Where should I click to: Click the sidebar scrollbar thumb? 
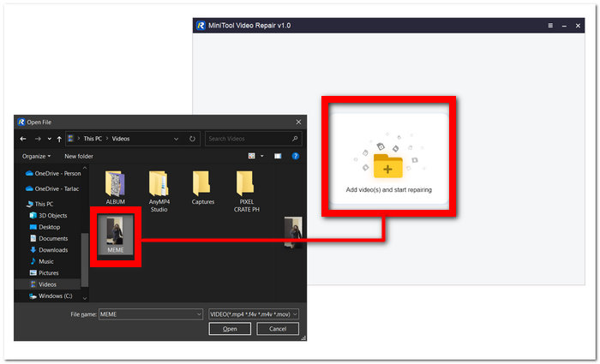click(x=85, y=260)
